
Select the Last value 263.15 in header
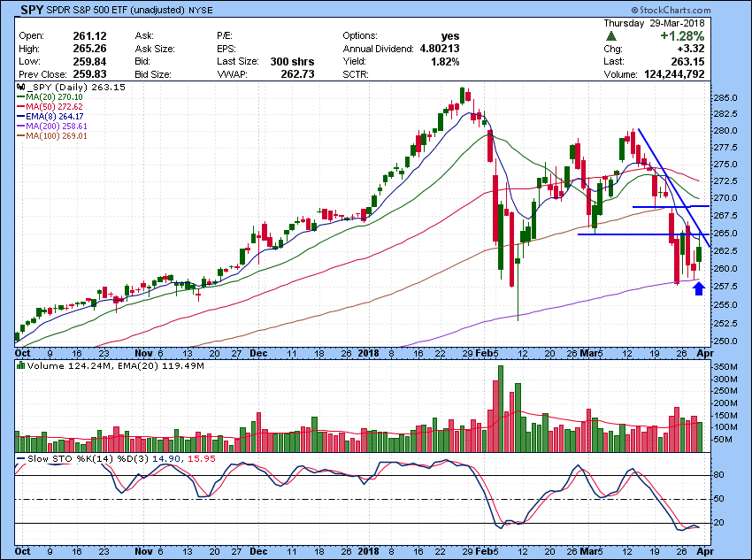click(x=687, y=62)
